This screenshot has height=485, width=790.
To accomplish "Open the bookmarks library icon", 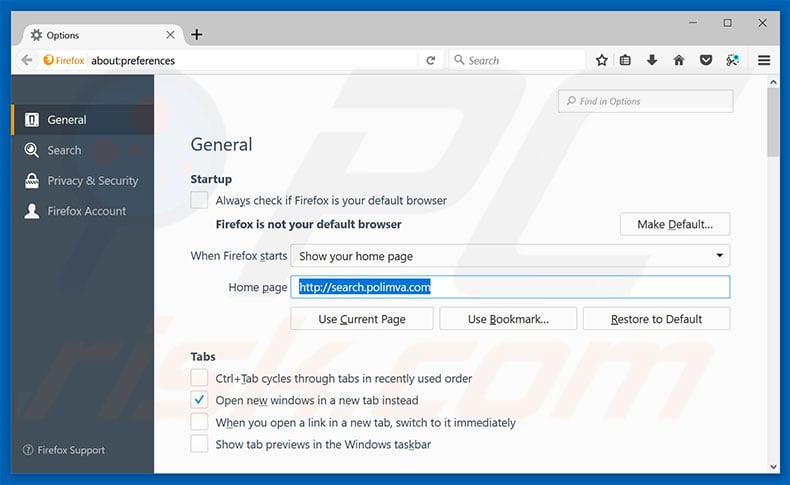I will pos(625,60).
